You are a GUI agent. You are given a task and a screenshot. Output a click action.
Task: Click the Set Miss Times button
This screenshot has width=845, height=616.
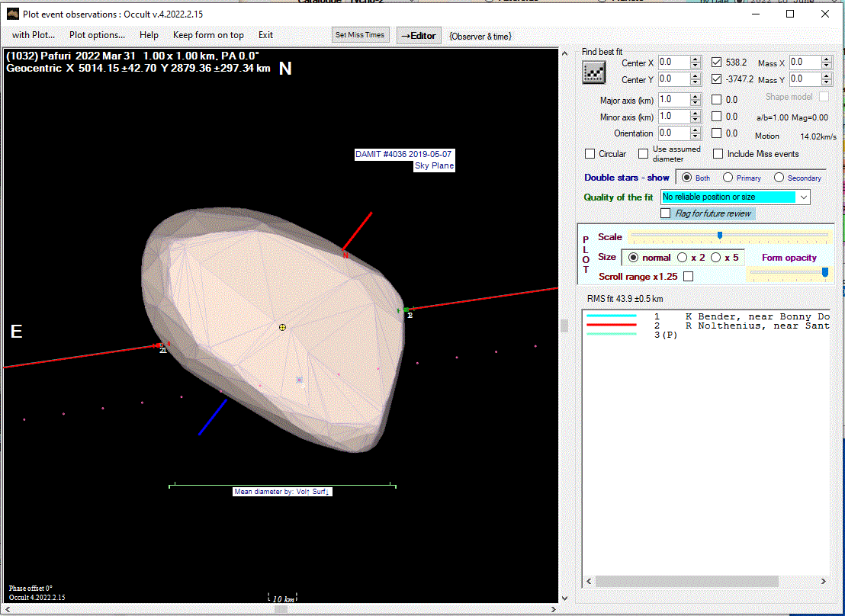tap(360, 35)
